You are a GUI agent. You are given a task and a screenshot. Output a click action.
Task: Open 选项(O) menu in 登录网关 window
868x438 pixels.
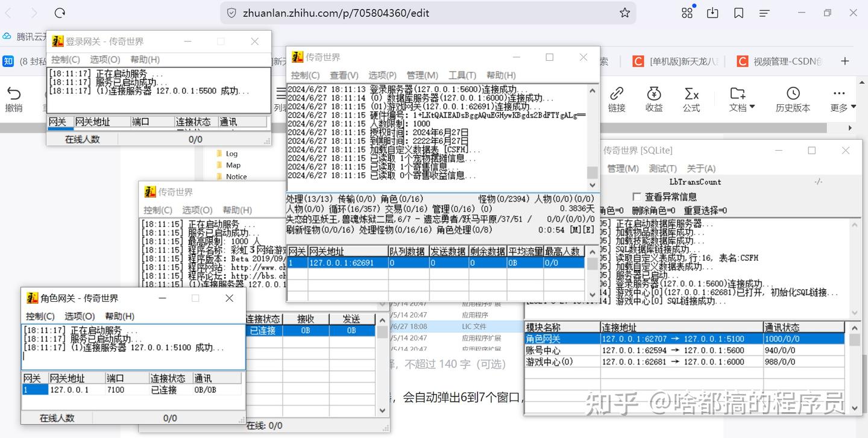pos(105,60)
